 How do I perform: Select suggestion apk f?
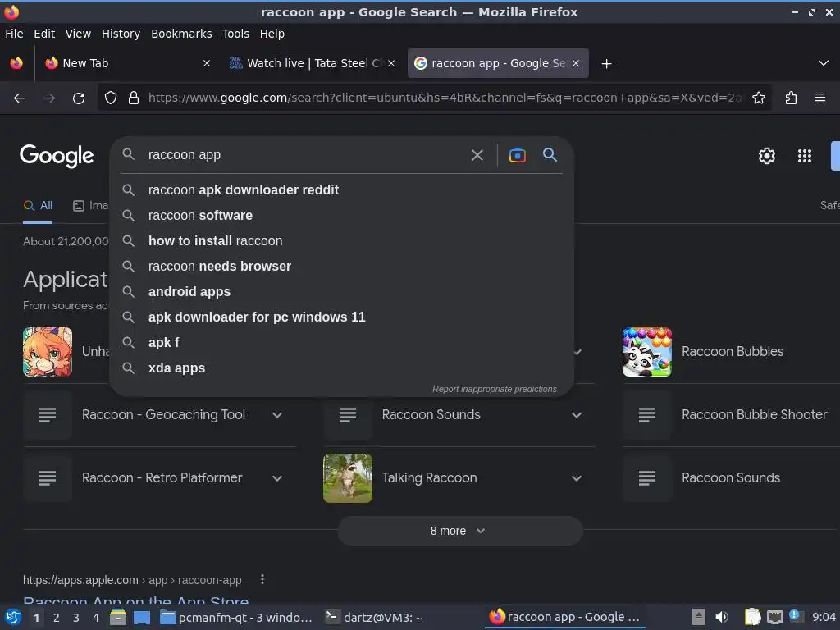click(342, 343)
